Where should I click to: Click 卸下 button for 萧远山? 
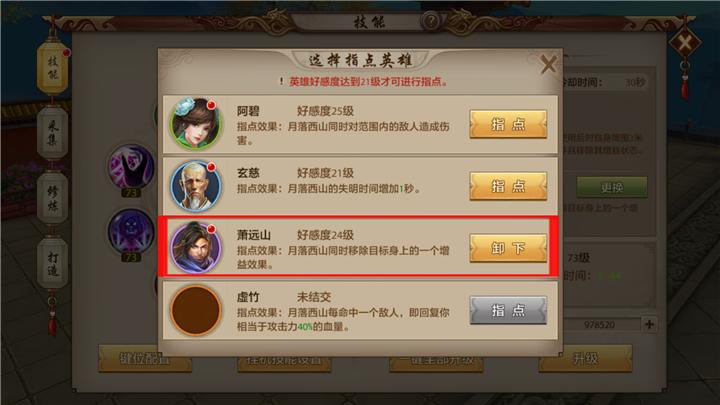coord(508,248)
